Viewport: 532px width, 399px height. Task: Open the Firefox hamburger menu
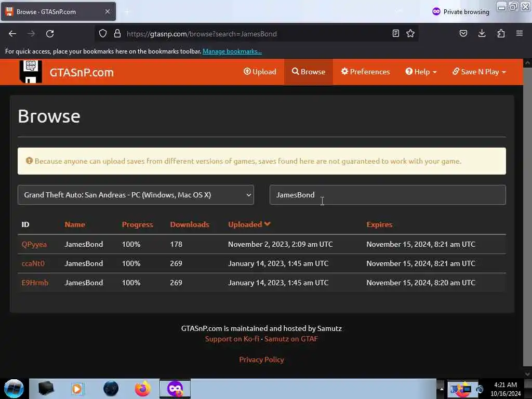519,33
